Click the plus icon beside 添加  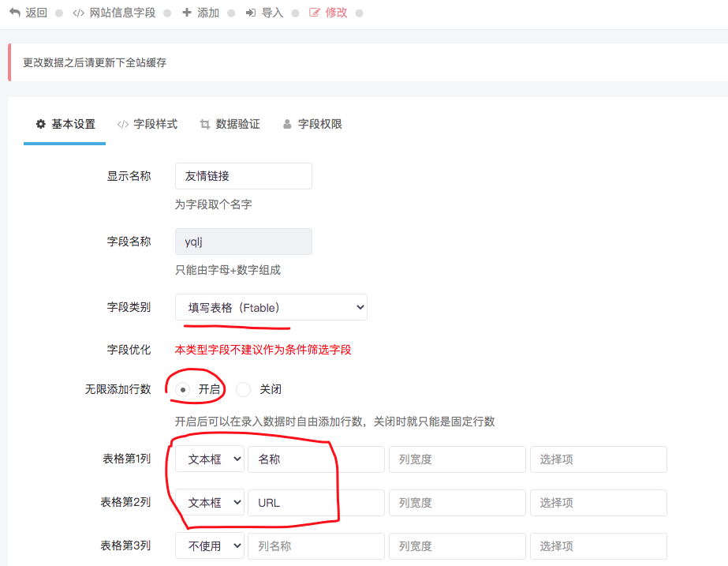click(x=187, y=13)
